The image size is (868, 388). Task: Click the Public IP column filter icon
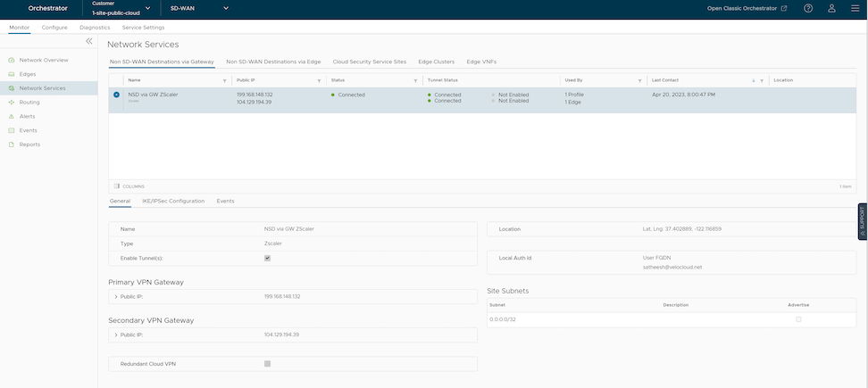point(319,80)
